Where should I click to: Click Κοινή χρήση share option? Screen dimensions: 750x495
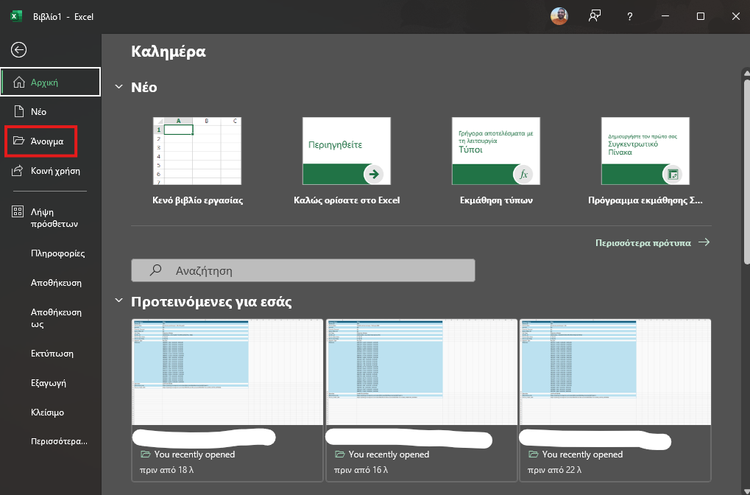55,171
